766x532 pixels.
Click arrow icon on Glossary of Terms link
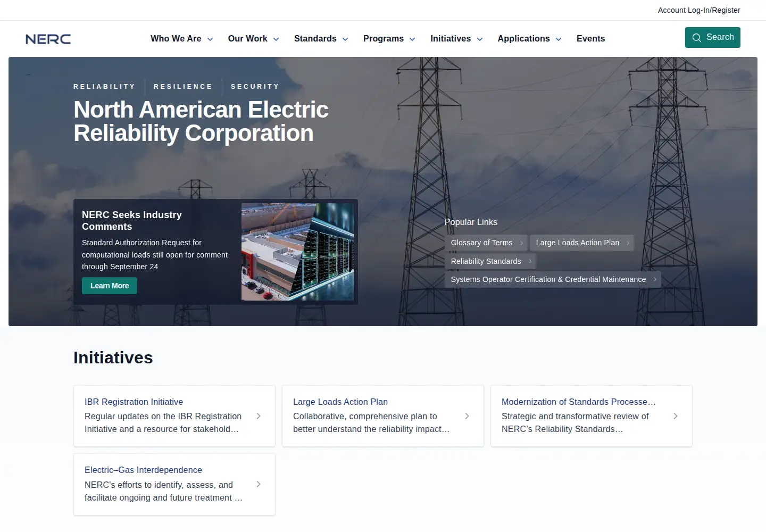[521, 243]
